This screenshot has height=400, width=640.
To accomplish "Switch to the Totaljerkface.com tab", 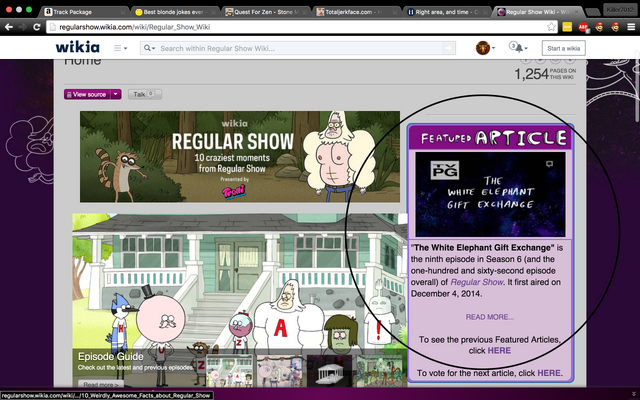I will pyautogui.click(x=356, y=12).
